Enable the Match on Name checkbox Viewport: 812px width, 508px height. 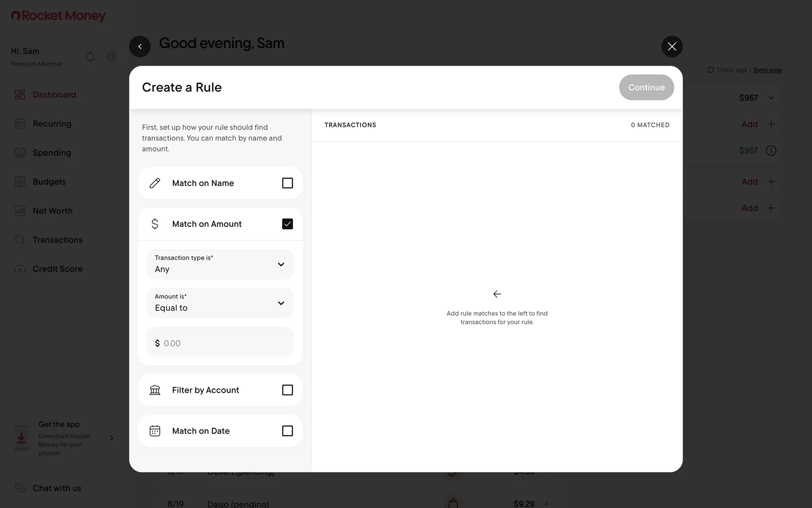point(287,183)
